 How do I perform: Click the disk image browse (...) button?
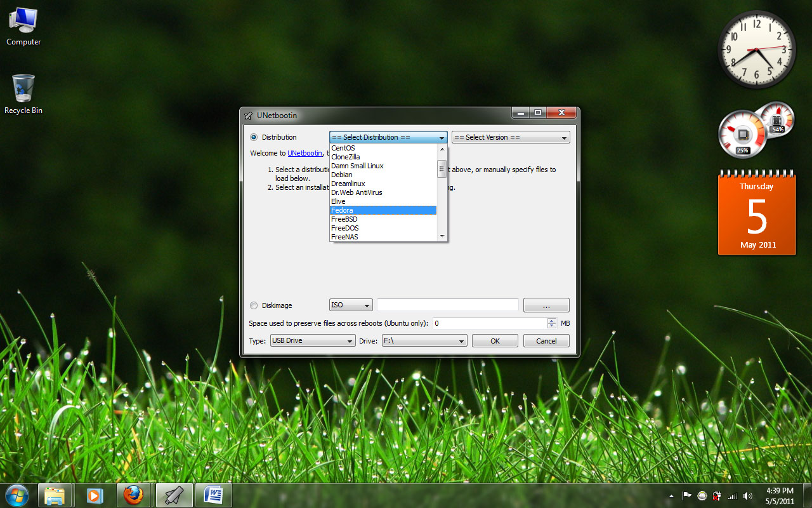546,305
